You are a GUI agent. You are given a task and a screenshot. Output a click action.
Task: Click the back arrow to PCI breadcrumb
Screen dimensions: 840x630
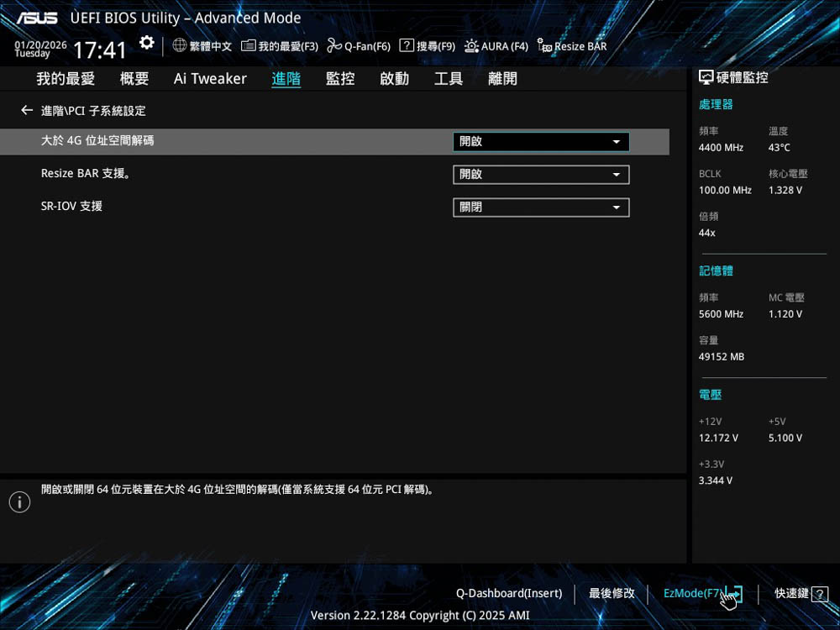coord(27,111)
